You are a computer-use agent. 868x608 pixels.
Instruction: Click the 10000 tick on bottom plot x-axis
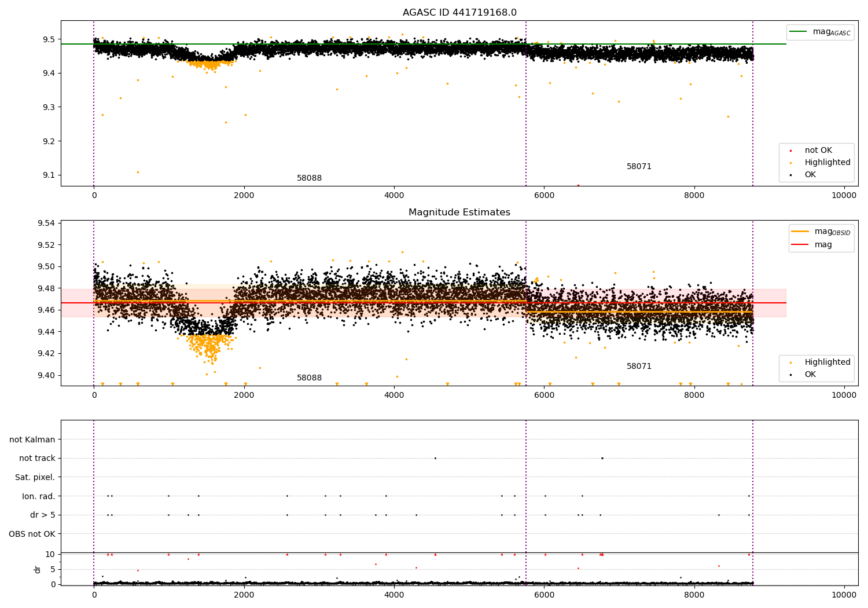coord(844,595)
